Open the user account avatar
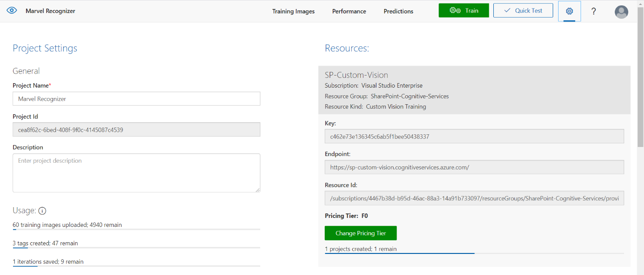Viewport: 644px width, 275px height. point(621,12)
